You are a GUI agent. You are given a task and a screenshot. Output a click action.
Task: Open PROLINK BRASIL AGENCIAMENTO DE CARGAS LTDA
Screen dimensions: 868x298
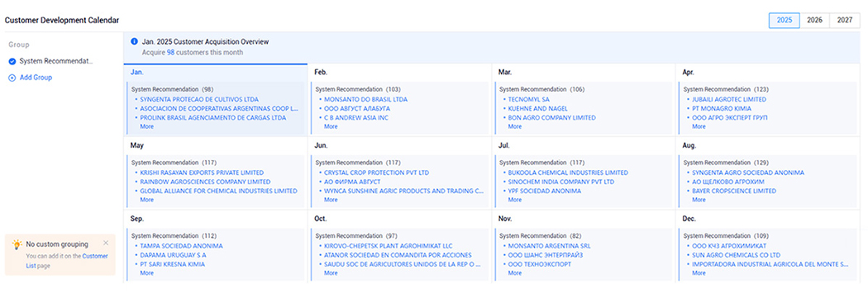213,118
